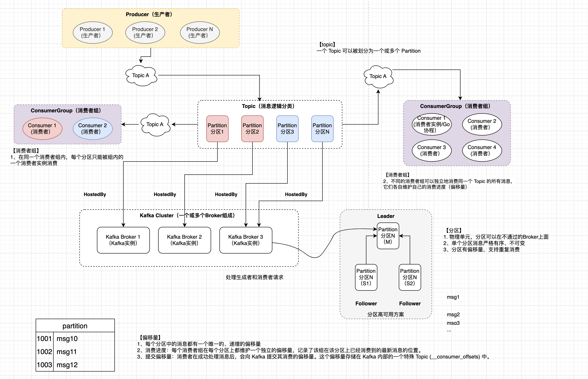Select the Topic A cloud directly below the Producer group
Image resolution: width=588 pixels, height=379 pixels.
tap(141, 76)
